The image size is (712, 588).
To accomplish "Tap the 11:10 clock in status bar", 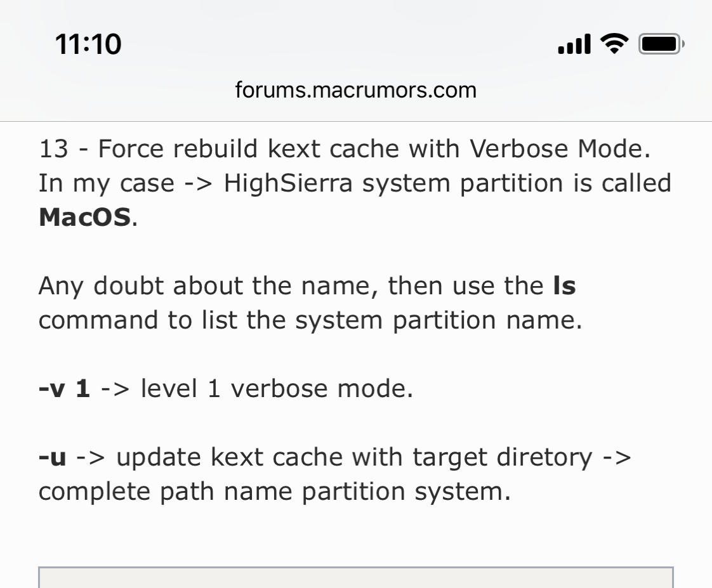I will pyautogui.click(x=88, y=44).
